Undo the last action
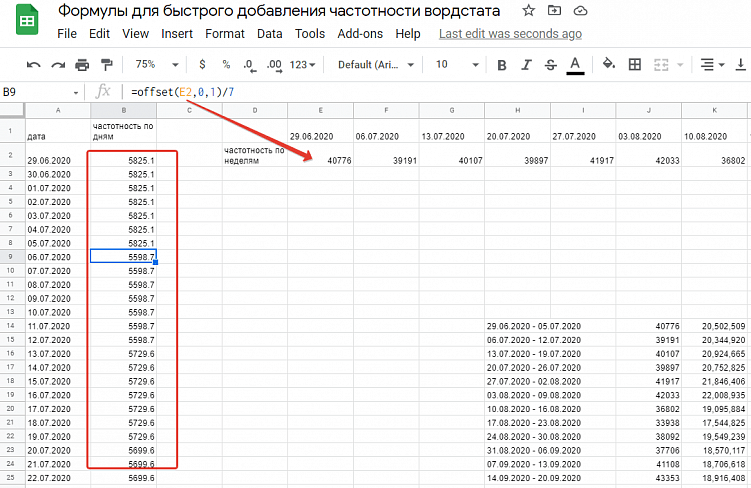The width and height of the screenshot is (751, 488). [34, 65]
